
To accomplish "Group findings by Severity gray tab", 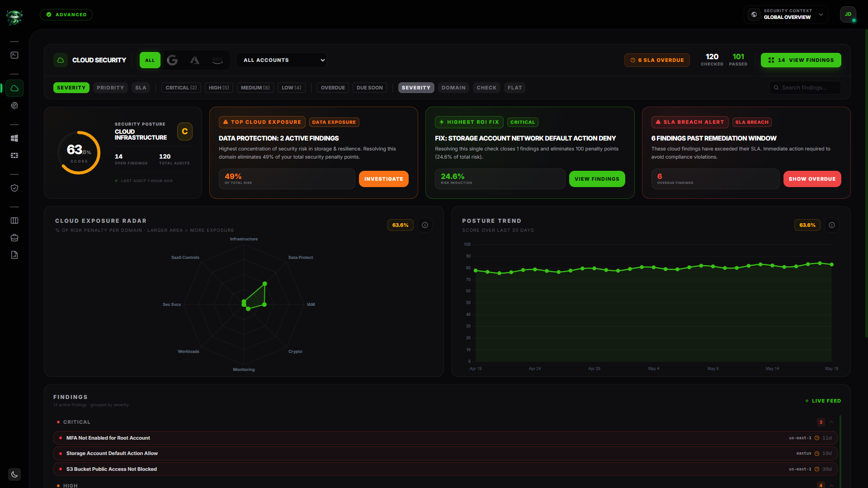I will [x=416, y=88].
